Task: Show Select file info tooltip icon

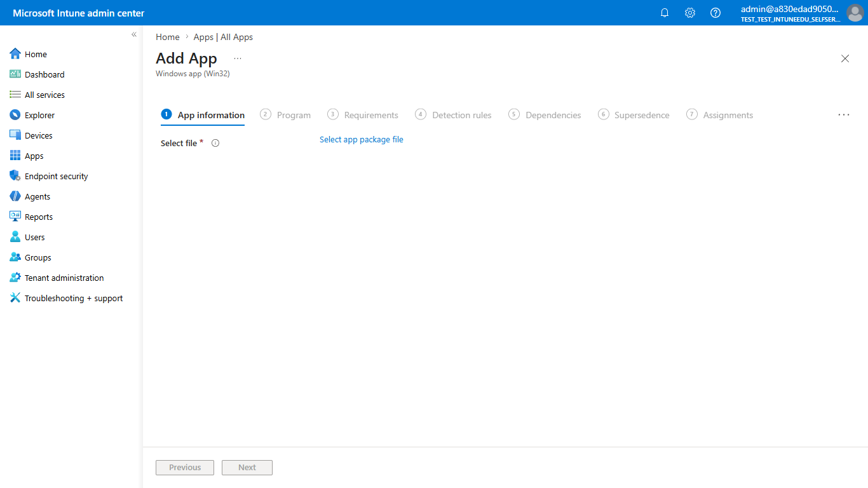Action: click(215, 143)
